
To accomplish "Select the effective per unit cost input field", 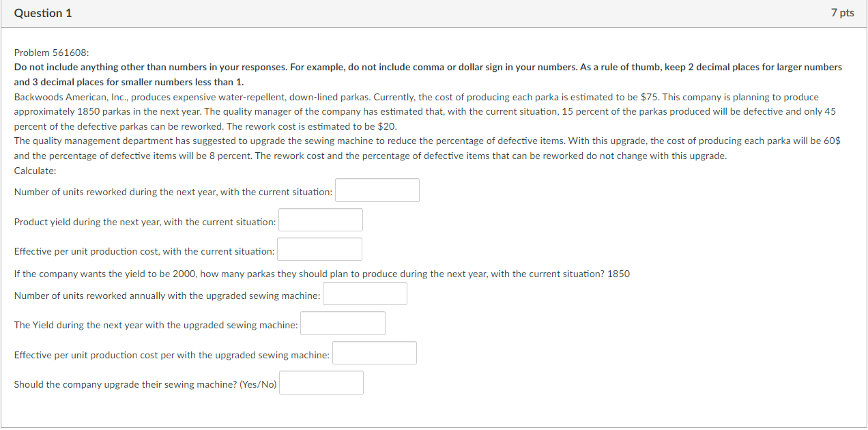I will (x=319, y=248).
